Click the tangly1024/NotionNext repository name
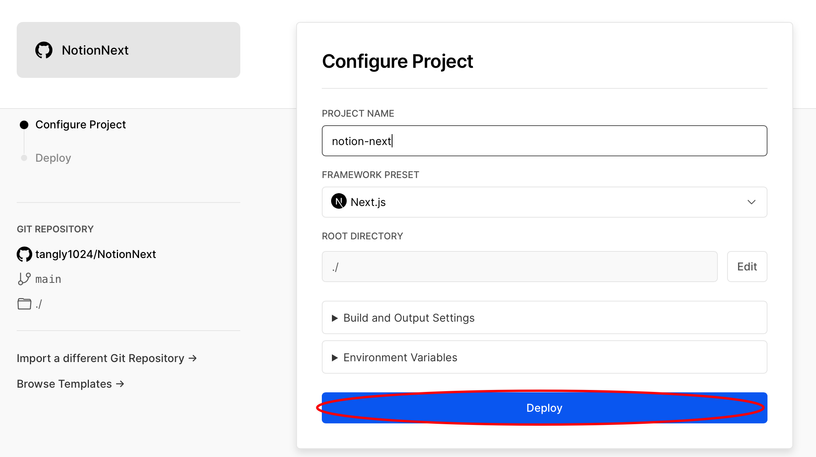Image resolution: width=816 pixels, height=457 pixels. tap(96, 254)
